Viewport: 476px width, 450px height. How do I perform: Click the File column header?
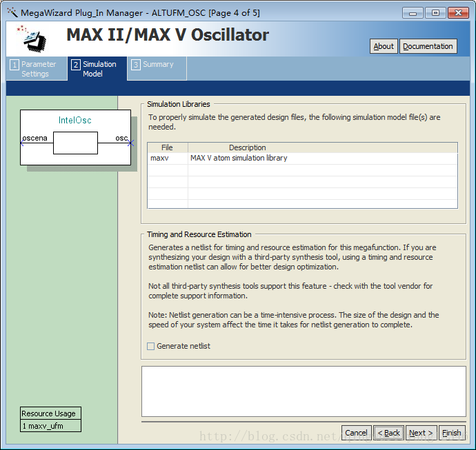168,147
